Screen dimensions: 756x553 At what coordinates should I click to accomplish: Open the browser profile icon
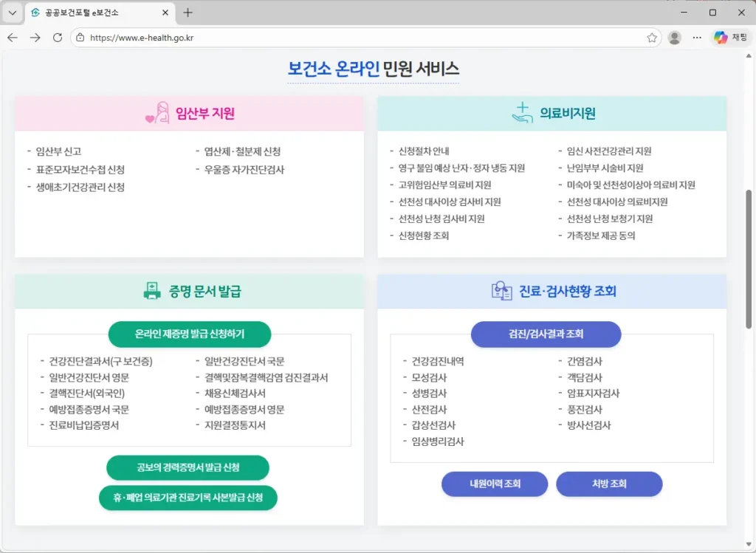coord(674,37)
